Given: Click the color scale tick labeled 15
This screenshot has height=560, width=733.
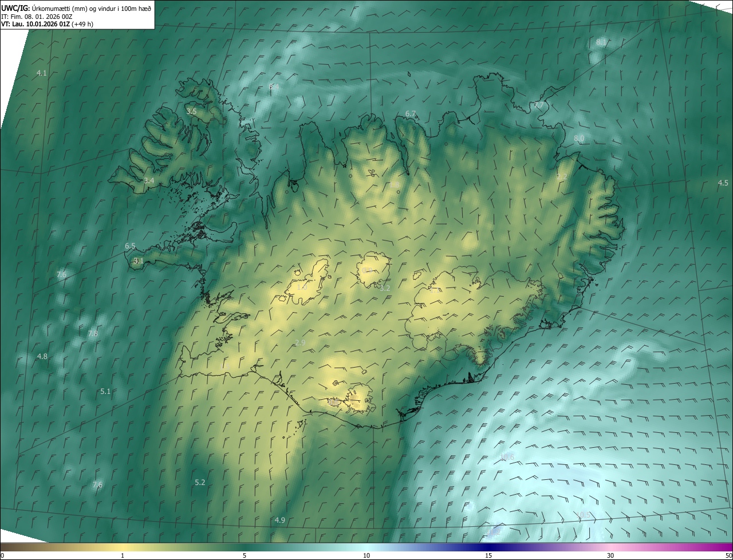Looking at the screenshot, I should (x=488, y=555).
